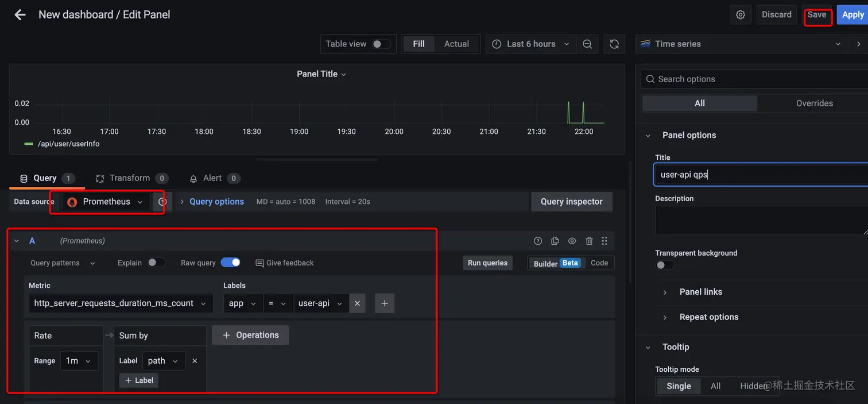868x404 pixels.
Task: Open data source help icon
Action: 162,202
